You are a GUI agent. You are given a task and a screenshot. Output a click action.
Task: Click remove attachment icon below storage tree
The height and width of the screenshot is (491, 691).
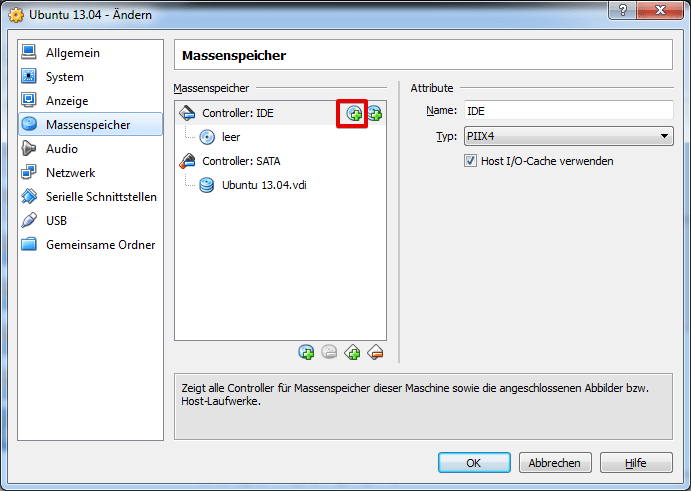[329, 352]
